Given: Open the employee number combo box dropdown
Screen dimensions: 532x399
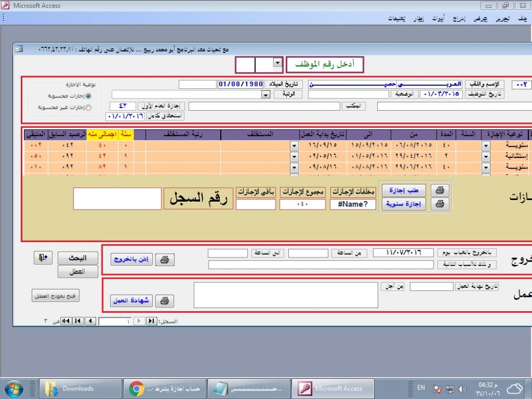Looking at the screenshot, I should [278, 63].
